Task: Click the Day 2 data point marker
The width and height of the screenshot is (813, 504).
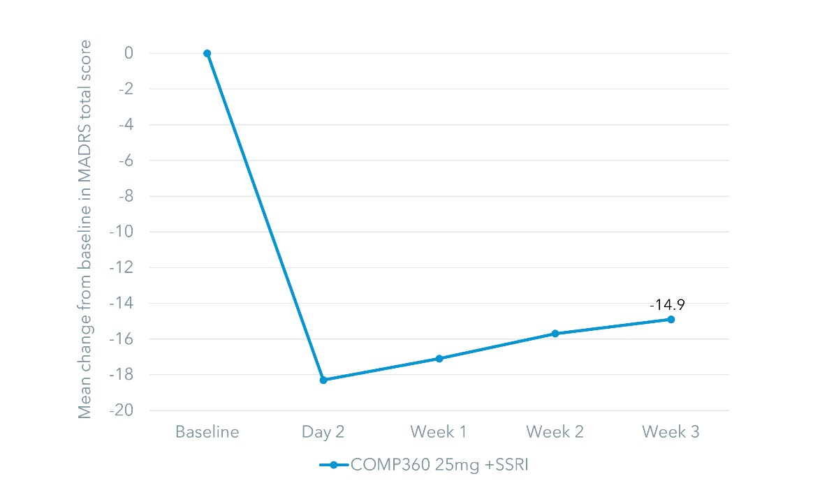Action: (x=323, y=380)
